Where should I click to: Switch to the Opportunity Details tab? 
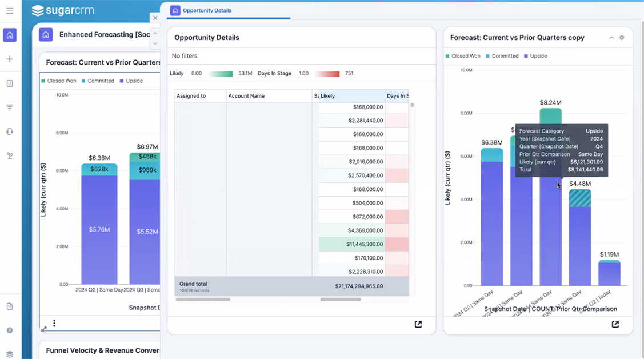(x=207, y=10)
